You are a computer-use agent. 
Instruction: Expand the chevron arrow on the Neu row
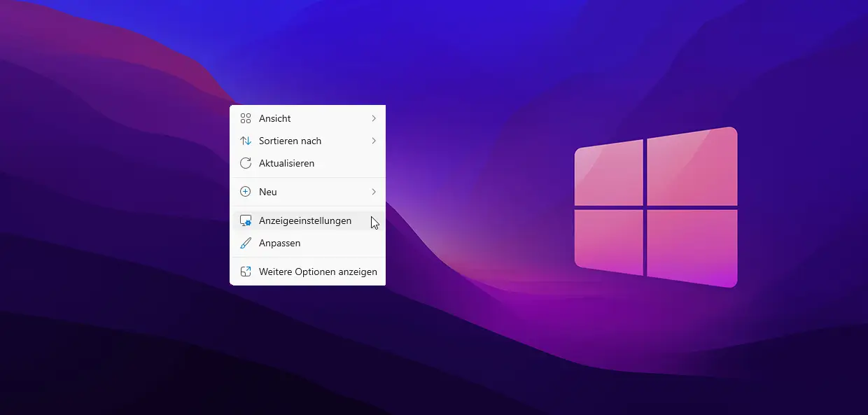point(374,192)
